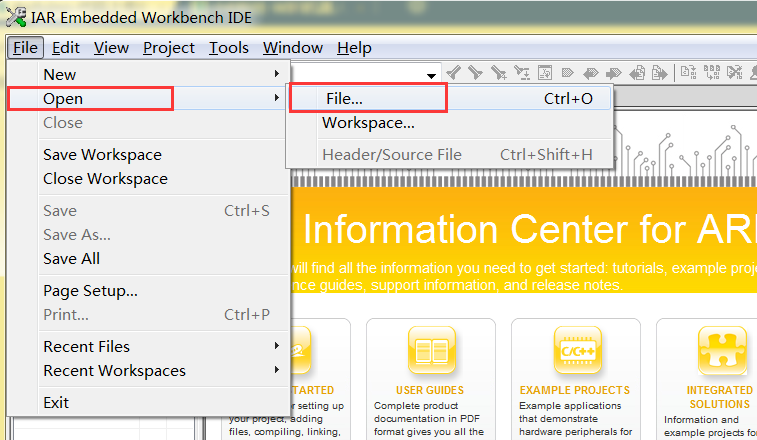Click the Information Center banner title
The image size is (757, 440).
click(x=530, y=230)
